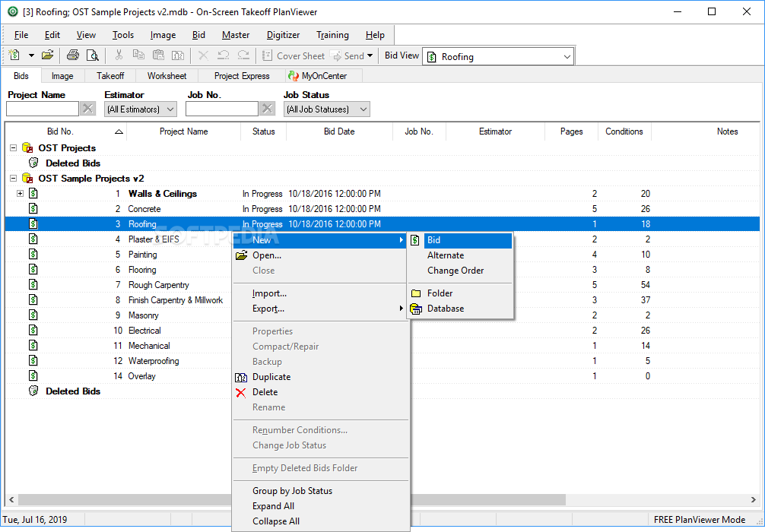Viewport: 765px width, 532px height.
Task: Open the Bid View Roofing combo box
Action: tap(497, 56)
